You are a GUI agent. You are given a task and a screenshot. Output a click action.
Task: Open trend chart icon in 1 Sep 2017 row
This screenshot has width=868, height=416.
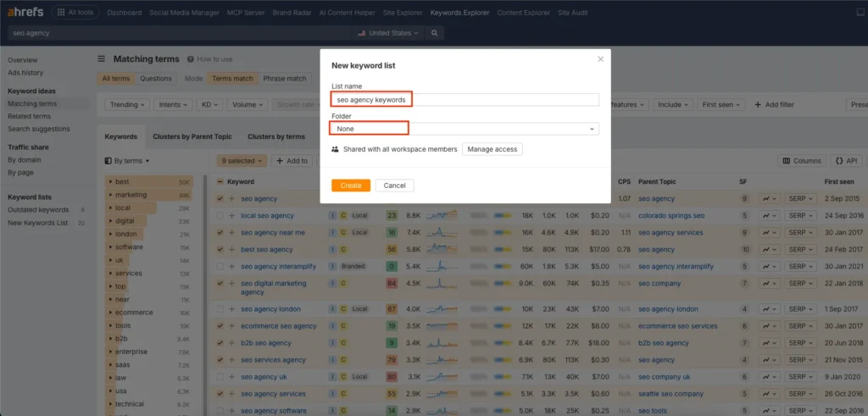769,309
